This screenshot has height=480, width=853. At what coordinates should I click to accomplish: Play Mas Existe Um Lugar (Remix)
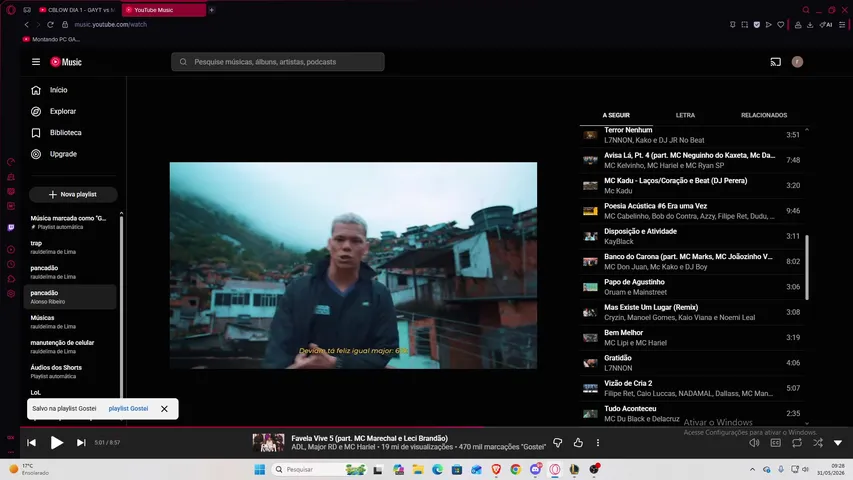pos(693,312)
